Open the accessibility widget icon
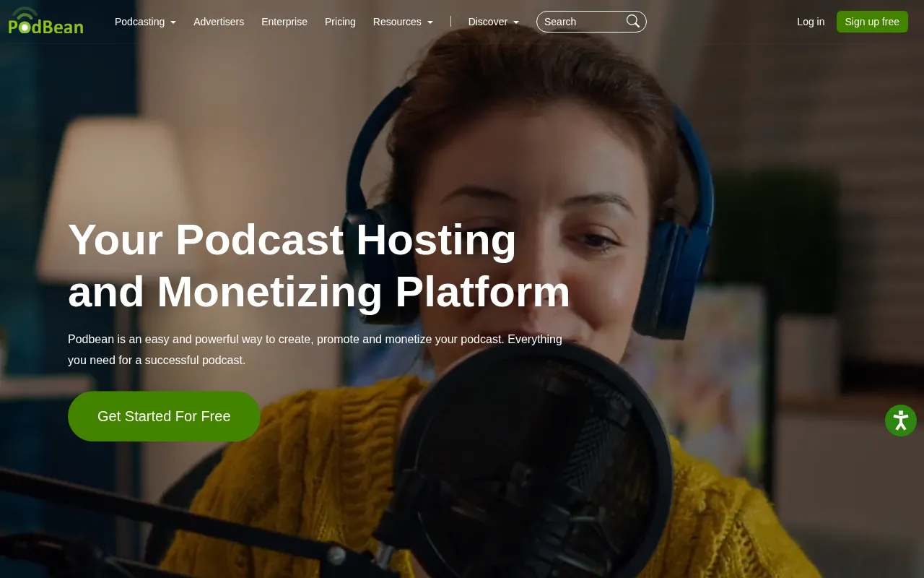Viewport: 924px width, 578px height. coord(901,420)
